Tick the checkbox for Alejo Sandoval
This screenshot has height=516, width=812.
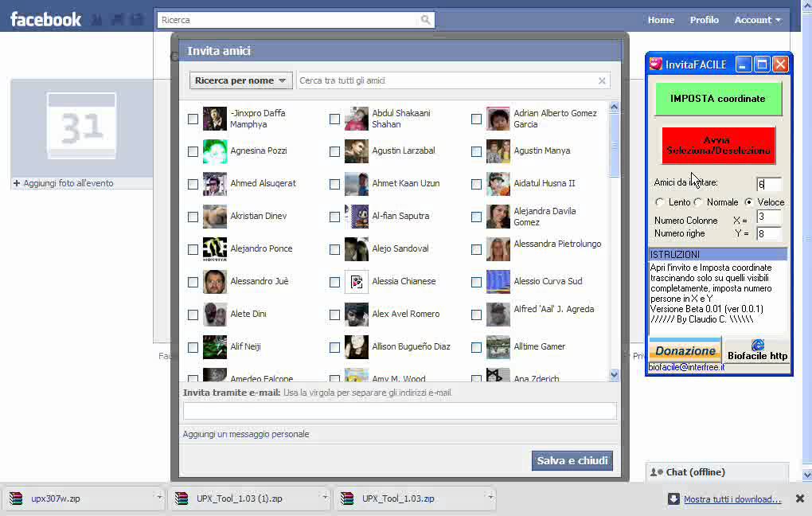point(334,249)
